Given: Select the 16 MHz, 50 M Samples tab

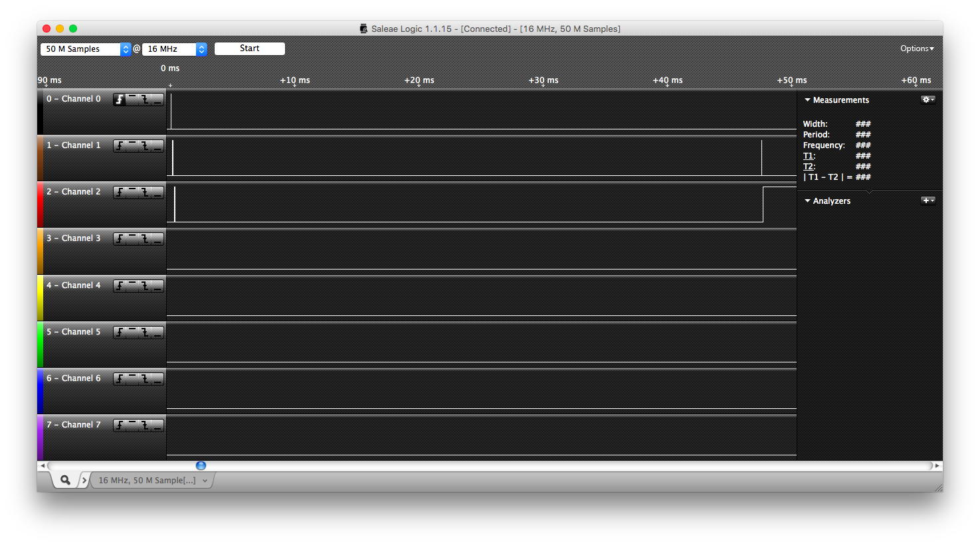Looking at the screenshot, I should (x=147, y=480).
